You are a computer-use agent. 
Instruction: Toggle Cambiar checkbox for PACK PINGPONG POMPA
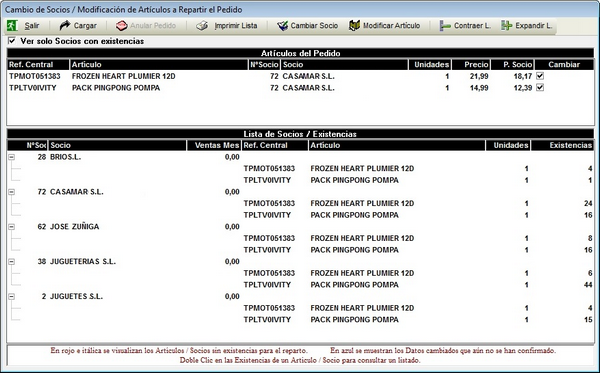click(x=540, y=88)
